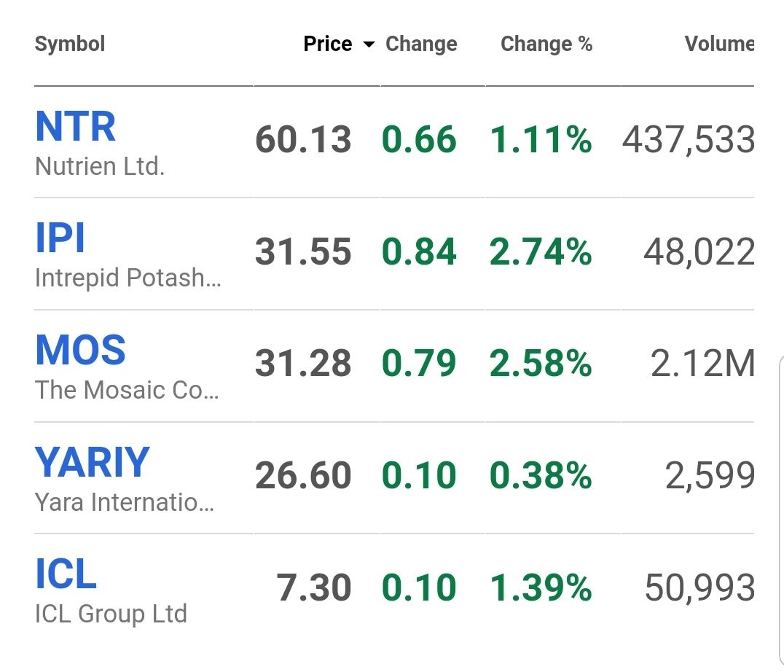The height and width of the screenshot is (672, 784).
Task: Click the ICL Group Ltd name
Action: click(x=111, y=614)
